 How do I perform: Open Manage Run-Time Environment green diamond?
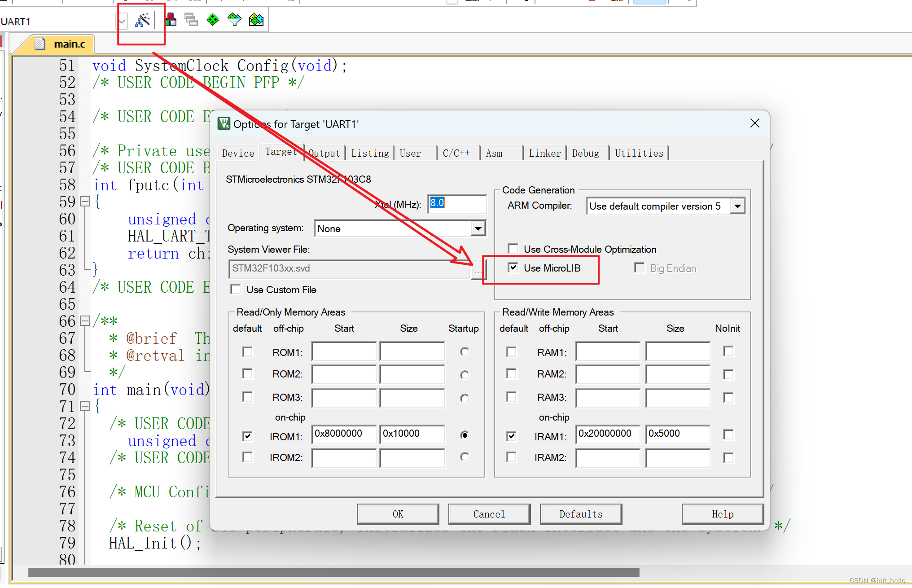[x=212, y=20]
